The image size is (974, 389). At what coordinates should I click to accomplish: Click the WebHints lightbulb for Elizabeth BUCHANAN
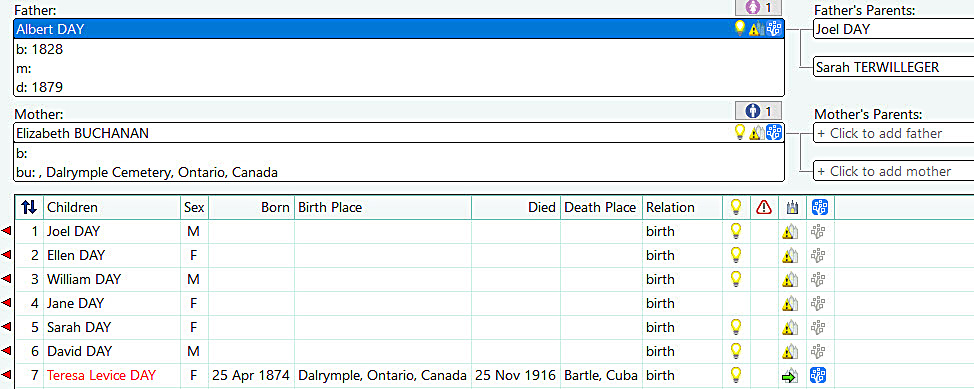pyautogui.click(x=739, y=132)
